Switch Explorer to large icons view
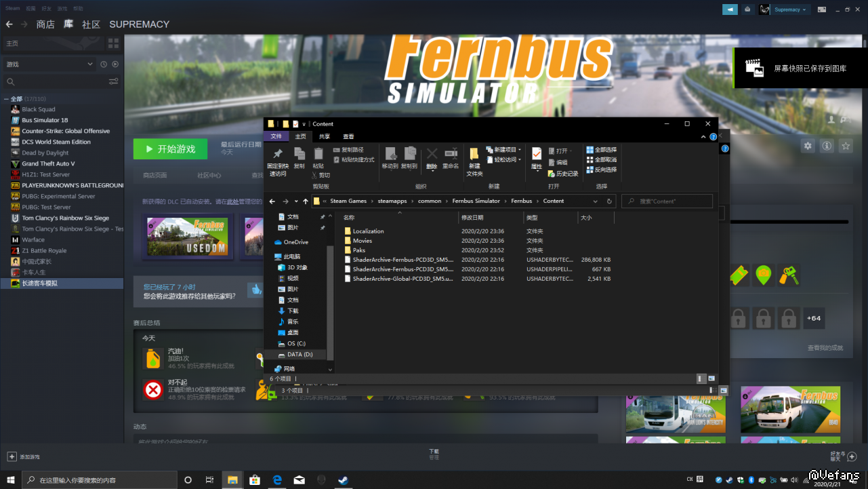 tap(711, 378)
